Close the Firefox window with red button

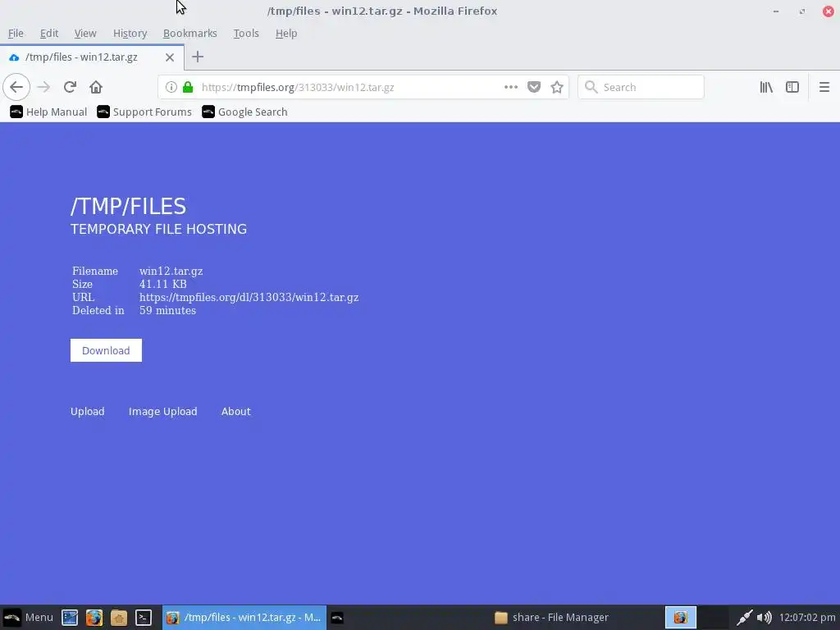[829, 11]
